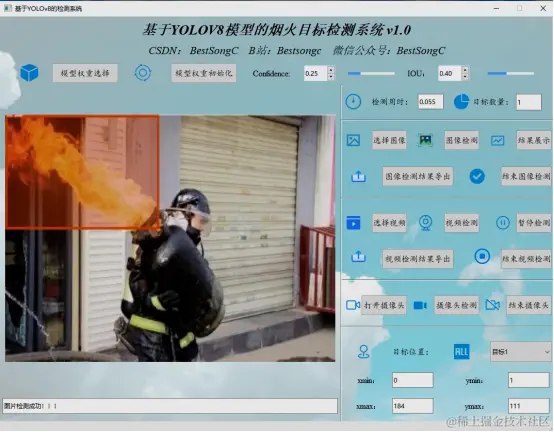Viewport: 554px width, 432px height.
Task: Click the crossed-out camera icon
Action: point(493,305)
